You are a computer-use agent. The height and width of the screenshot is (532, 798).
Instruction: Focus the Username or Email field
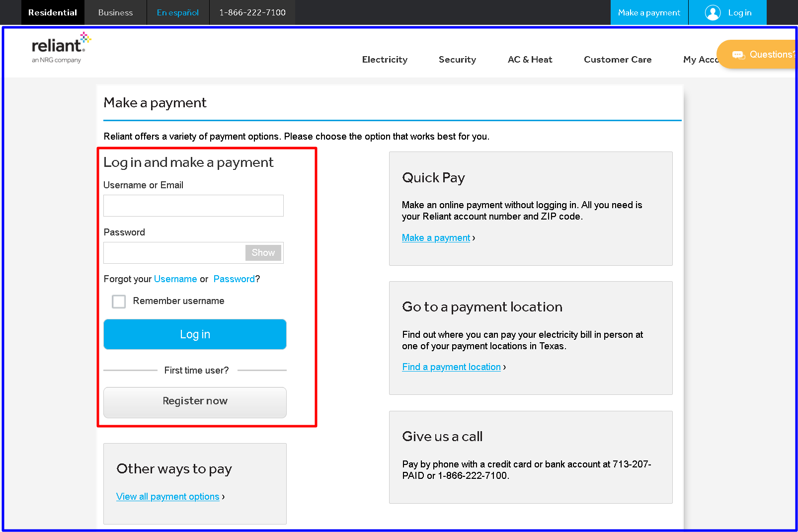pyautogui.click(x=193, y=206)
